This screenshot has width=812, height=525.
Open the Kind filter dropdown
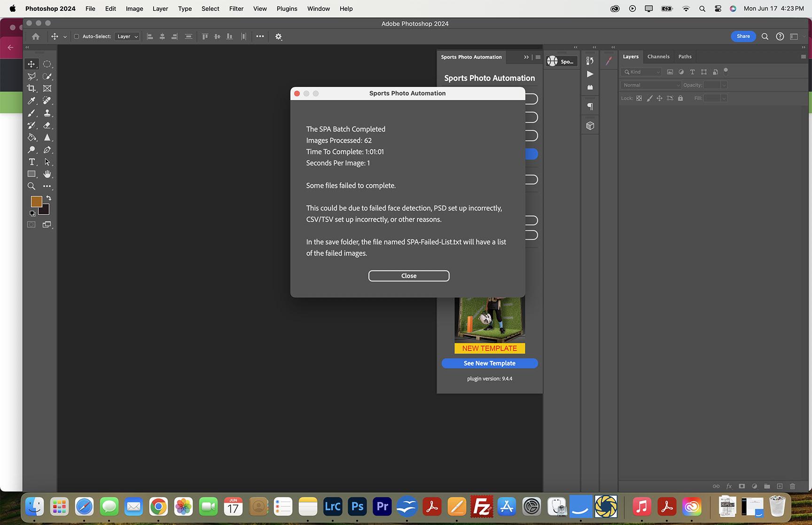tap(641, 72)
